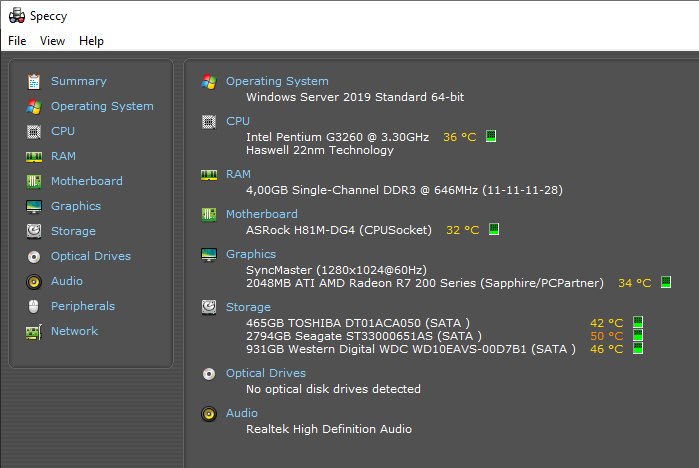
Task: Click the green indicator next to Radeon 34 °C
Action: coord(666,282)
